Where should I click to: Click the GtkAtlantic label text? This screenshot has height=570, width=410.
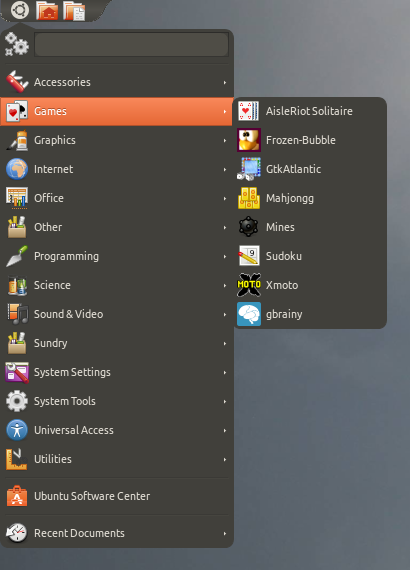(x=293, y=169)
